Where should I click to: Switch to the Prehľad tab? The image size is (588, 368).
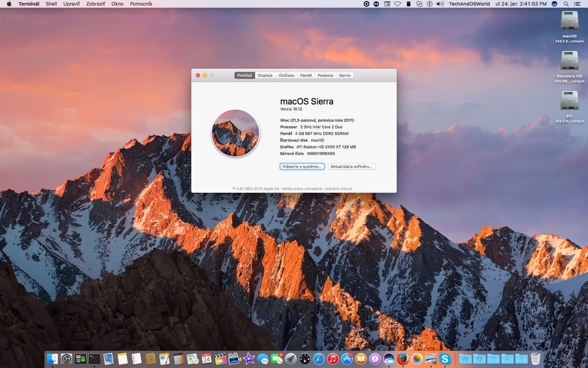pyautogui.click(x=245, y=75)
